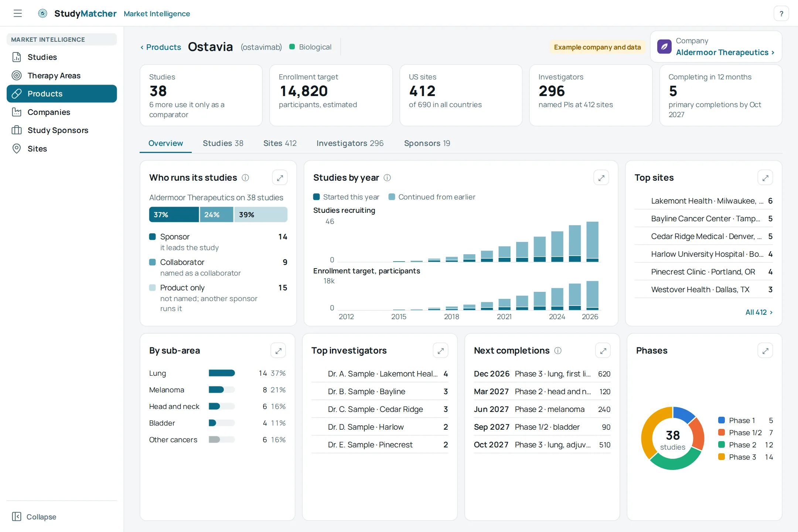This screenshot has height=532, width=798.
Task: Show info for Studies by year
Action: coord(387,178)
